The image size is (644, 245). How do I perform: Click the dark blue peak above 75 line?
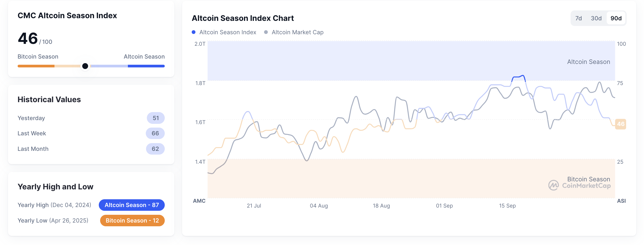(518, 77)
